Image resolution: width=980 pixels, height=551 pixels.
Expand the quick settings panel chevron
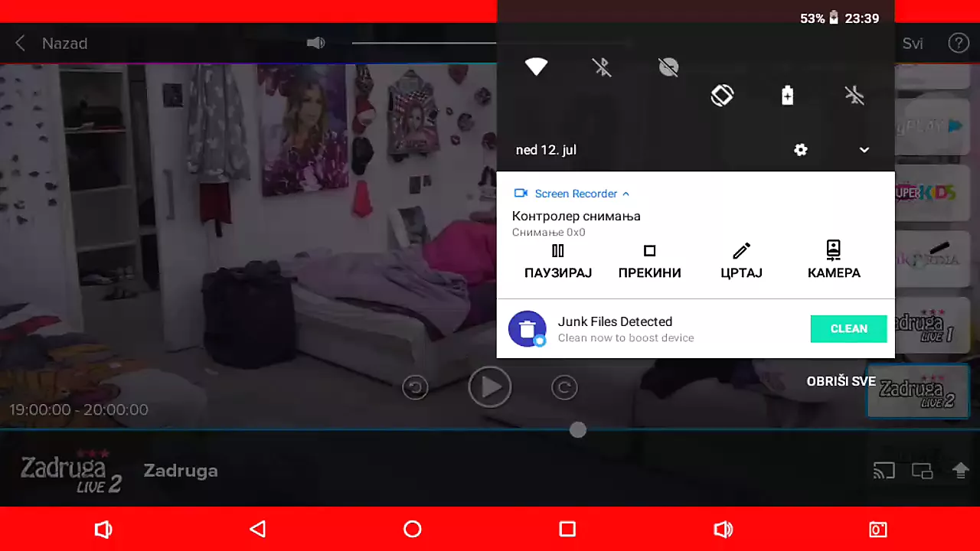[x=864, y=150]
